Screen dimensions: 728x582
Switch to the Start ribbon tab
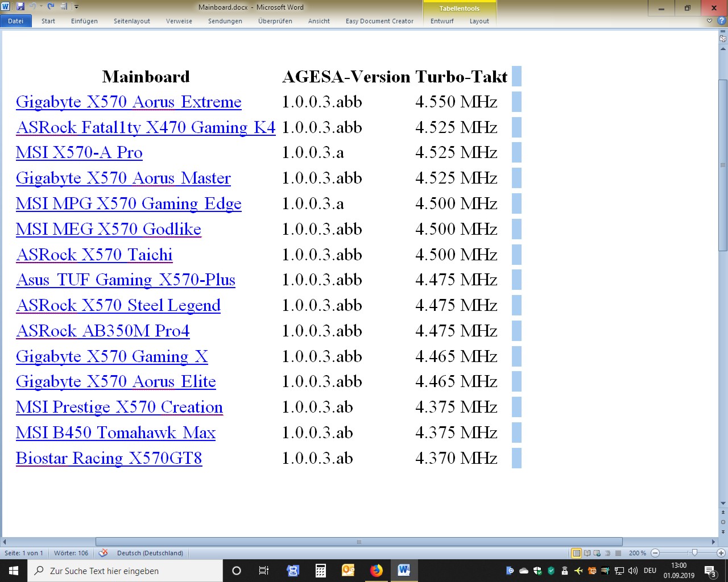[x=48, y=21]
